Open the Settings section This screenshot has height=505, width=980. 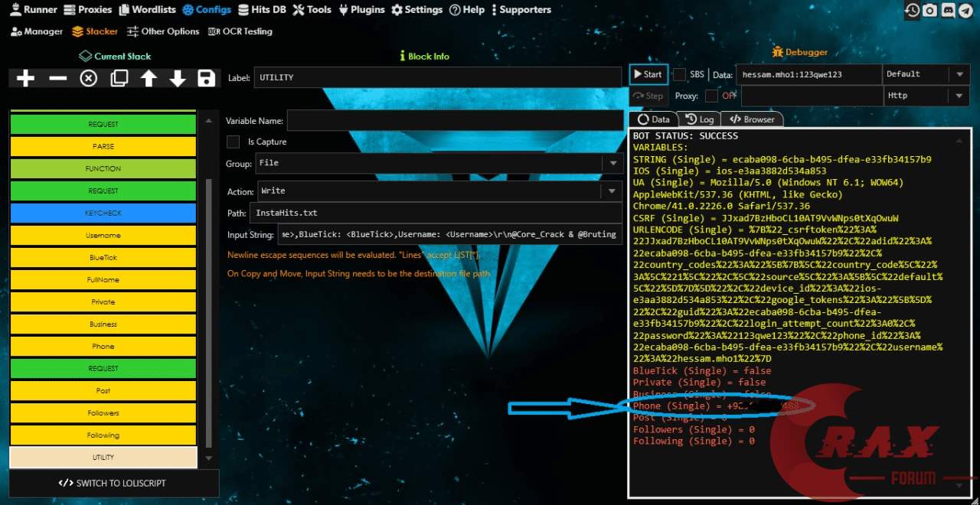[x=417, y=10]
